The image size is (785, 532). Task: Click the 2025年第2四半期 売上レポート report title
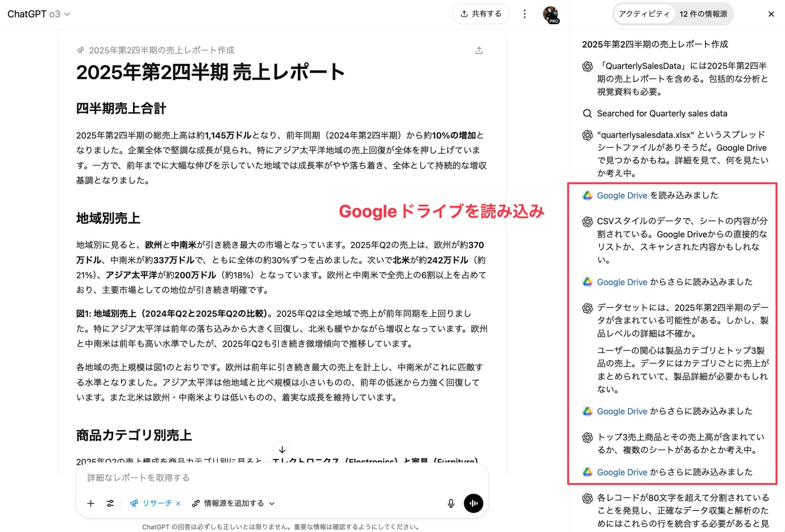click(211, 72)
